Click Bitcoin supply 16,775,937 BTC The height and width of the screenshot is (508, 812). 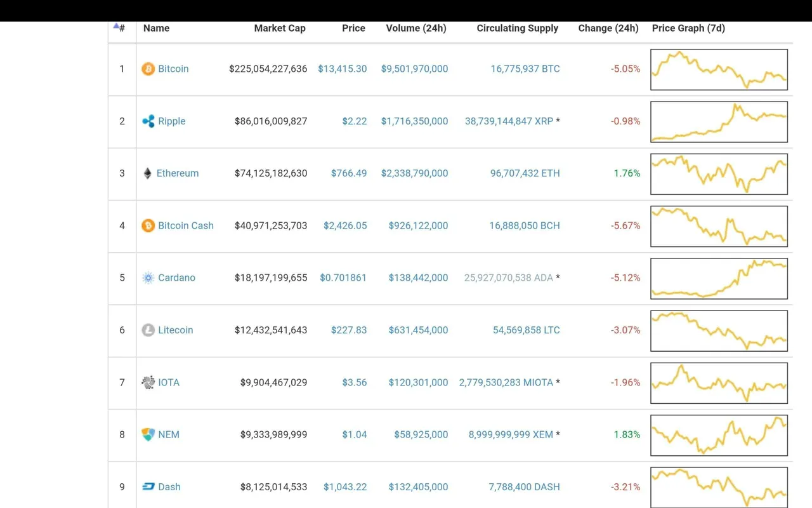click(525, 69)
